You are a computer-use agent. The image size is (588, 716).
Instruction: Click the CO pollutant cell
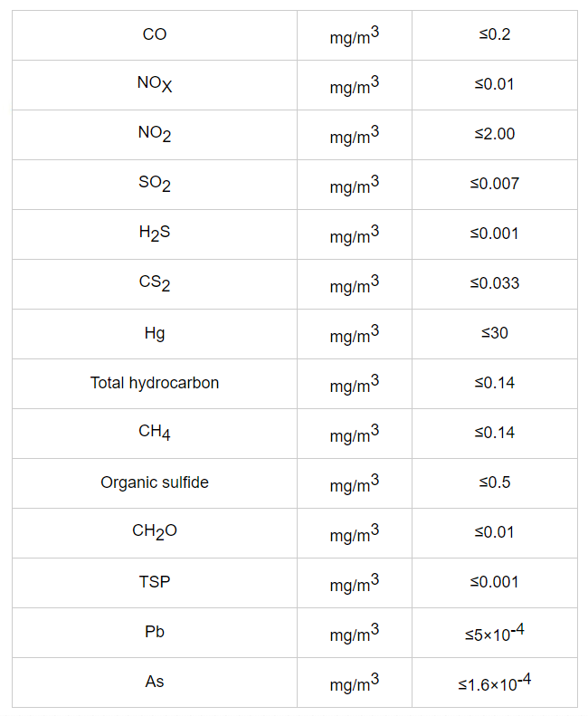point(155,34)
